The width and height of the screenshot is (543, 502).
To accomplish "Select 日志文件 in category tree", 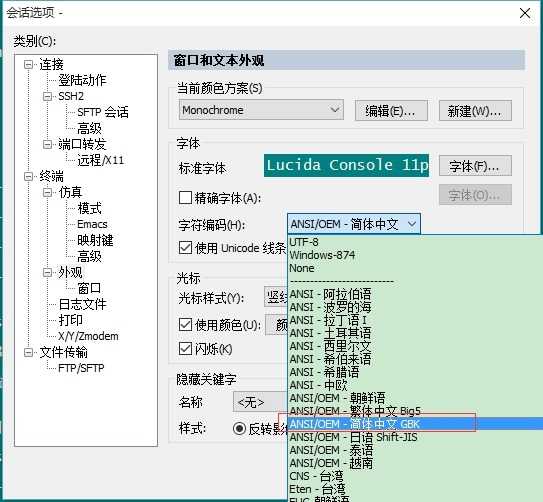I will click(x=82, y=304).
